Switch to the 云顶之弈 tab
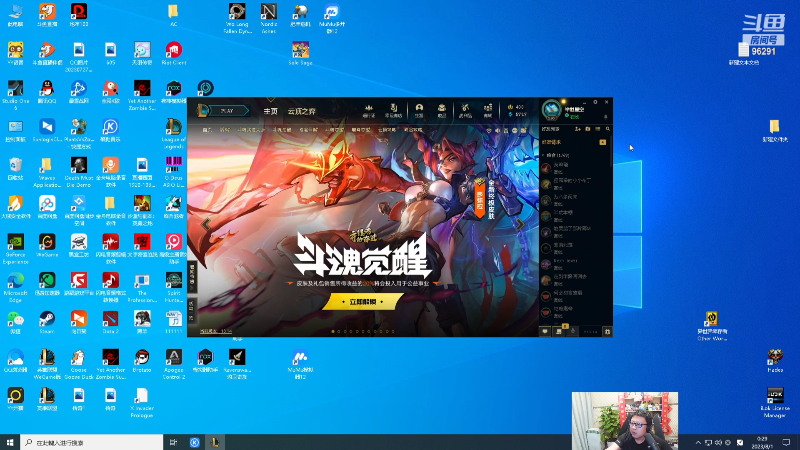Viewport: 800px width, 450px height. (302, 111)
